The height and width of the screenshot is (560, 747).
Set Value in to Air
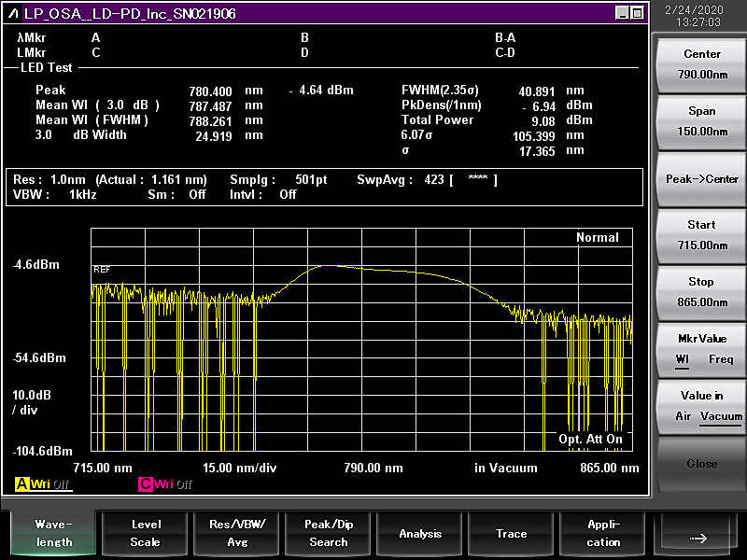pyautogui.click(x=684, y=416)
